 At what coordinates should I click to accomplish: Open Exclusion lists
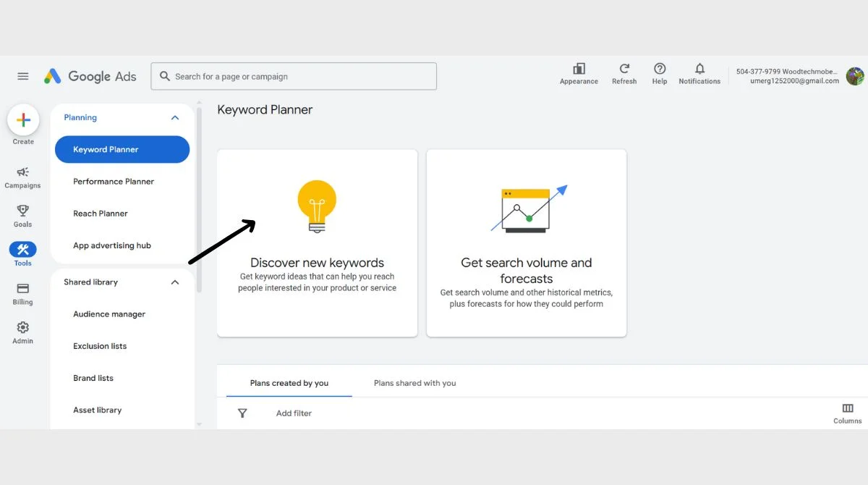pyautogui.click(x=100, y=346)
